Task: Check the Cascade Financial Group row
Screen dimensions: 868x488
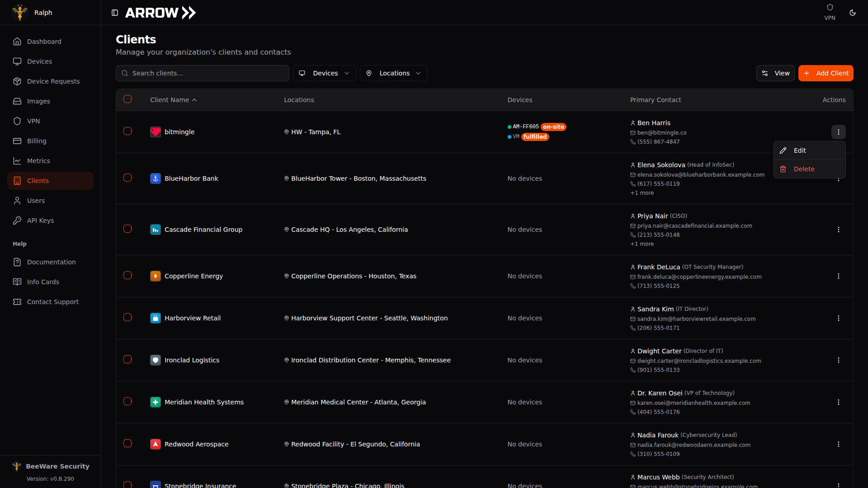Action: coord(127,229)
